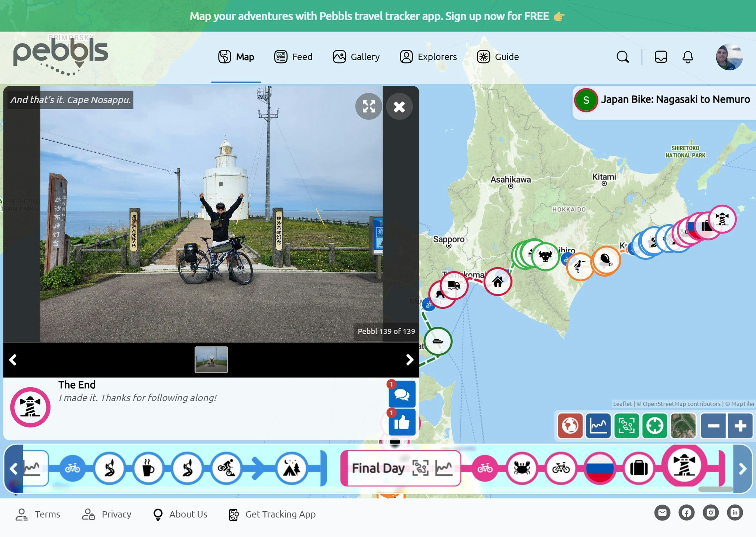Select the first winding road timeline marker
The height and width of the screenshot is (537, 756).
pyautogui.click(x=110, y=468)
